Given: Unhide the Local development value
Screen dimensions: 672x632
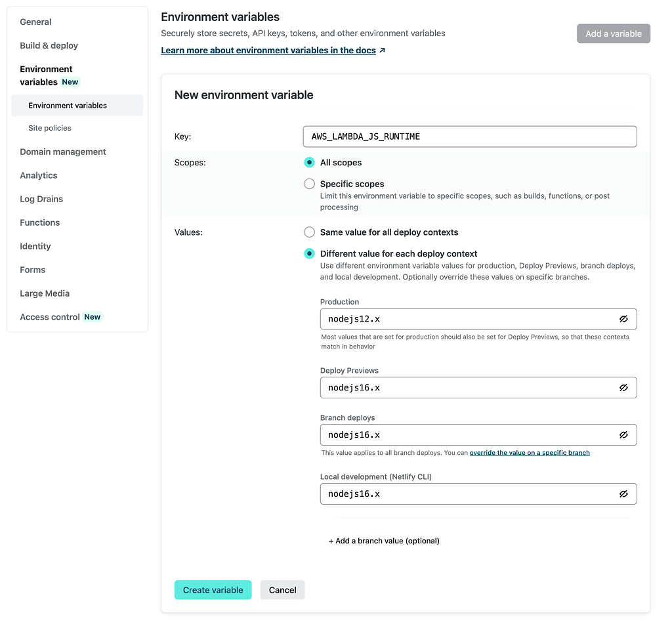Looking at the screenshot, I should 623,494.
